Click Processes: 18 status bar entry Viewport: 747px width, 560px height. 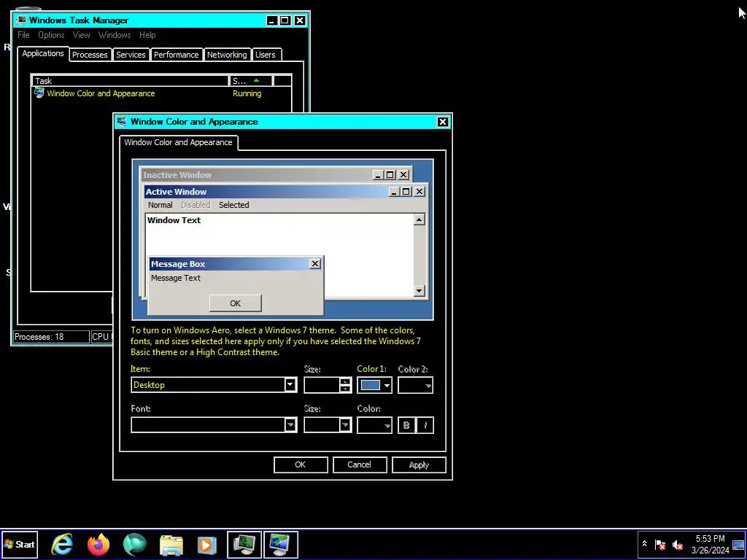tap(51, 337)
